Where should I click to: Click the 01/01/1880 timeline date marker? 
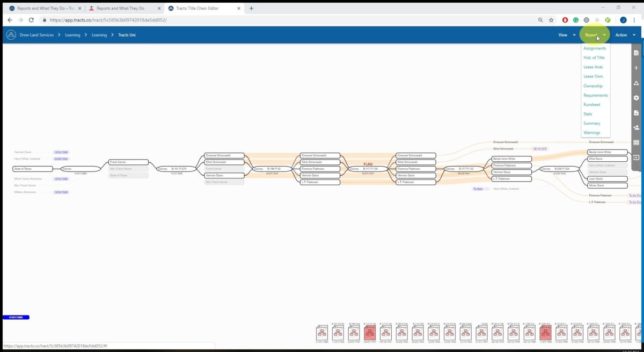(16, 318)
